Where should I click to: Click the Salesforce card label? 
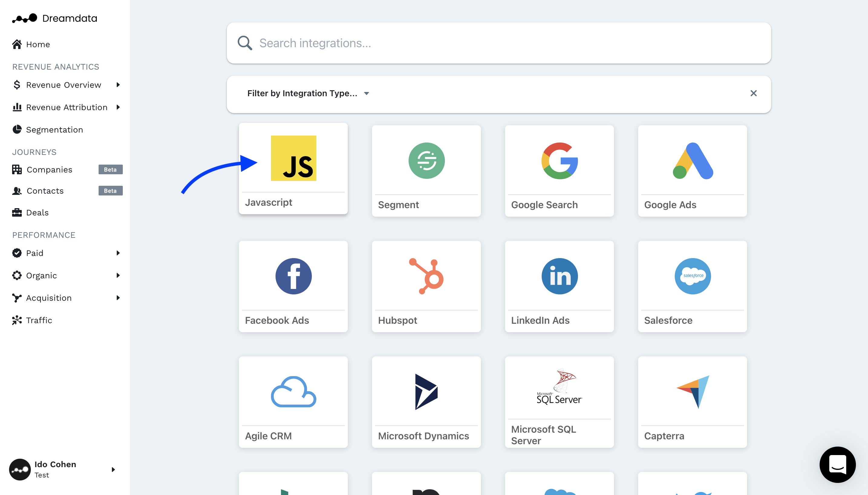coord(668,320)
